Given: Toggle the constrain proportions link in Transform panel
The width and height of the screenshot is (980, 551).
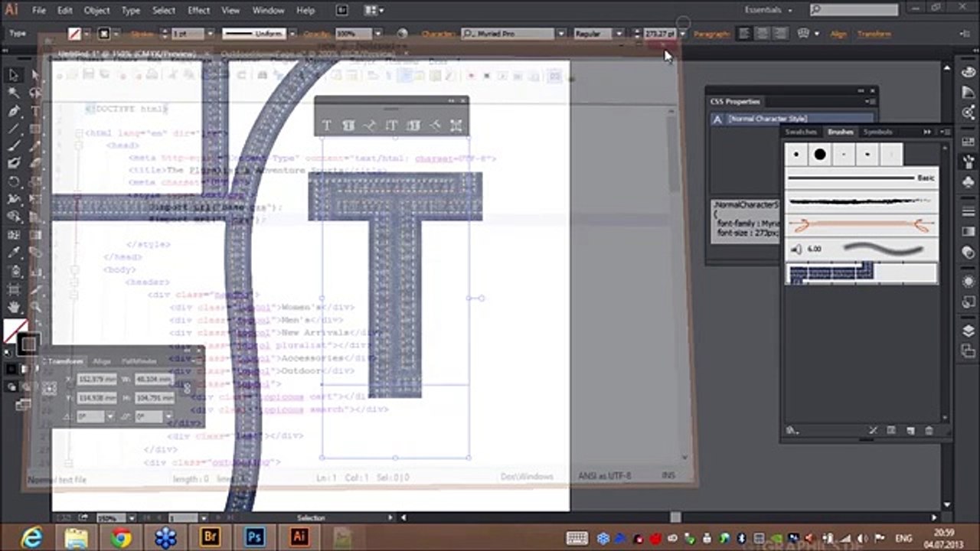Looking at the screenshot, I should click(187, 388).
